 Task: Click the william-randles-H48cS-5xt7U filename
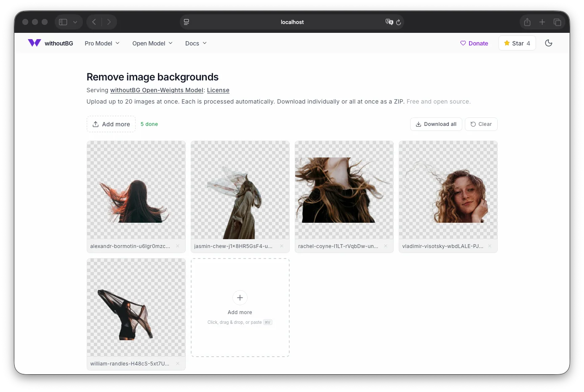point(130,364)
